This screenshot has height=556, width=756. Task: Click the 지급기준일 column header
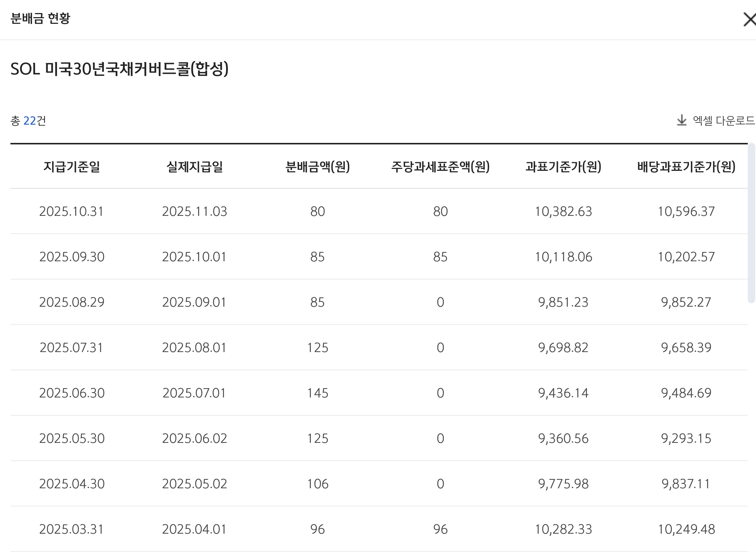[x=72, y=167]
